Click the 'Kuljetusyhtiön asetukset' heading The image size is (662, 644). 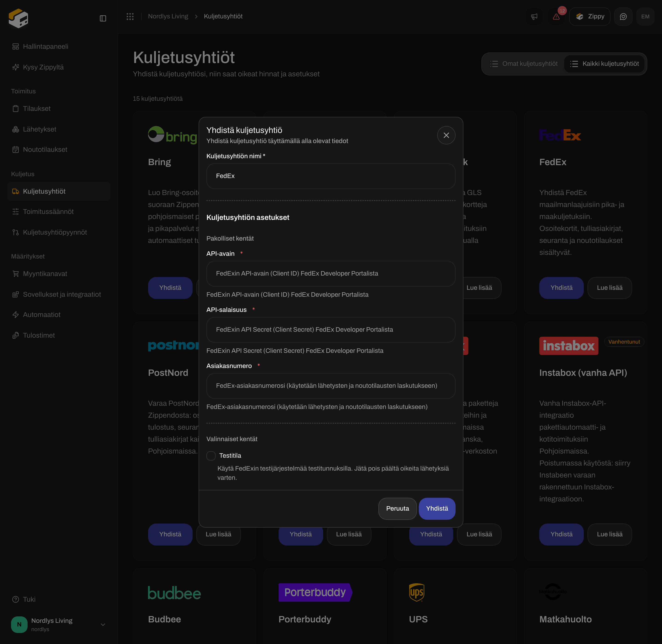tap(248, 218)
